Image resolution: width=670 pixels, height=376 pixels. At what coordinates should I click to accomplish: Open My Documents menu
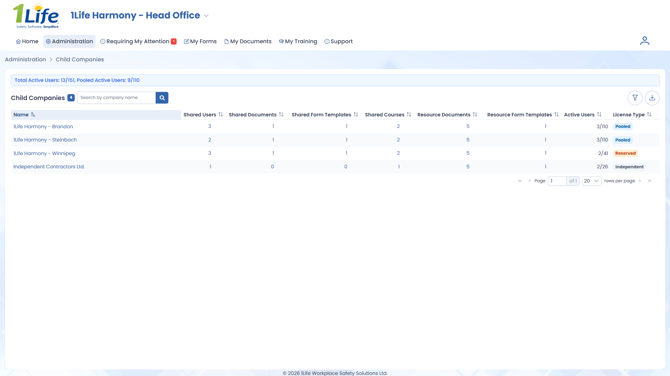[248, 41]
